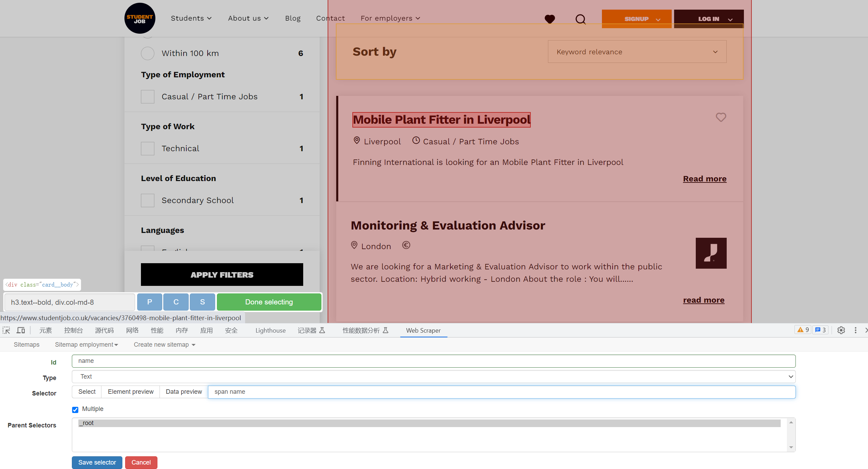Open favorites with the header heart icon
The height and width of the screenshot is (469, 868).
tap(550, 19)
